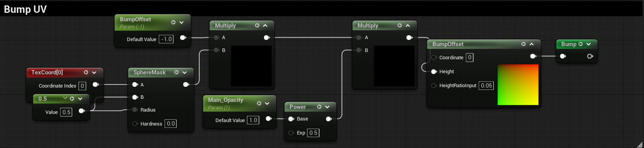This screenshot has width=644, height=148.
Task: Expand the BumpOffset parameter node chevron
Action: [x=181, y=22]
